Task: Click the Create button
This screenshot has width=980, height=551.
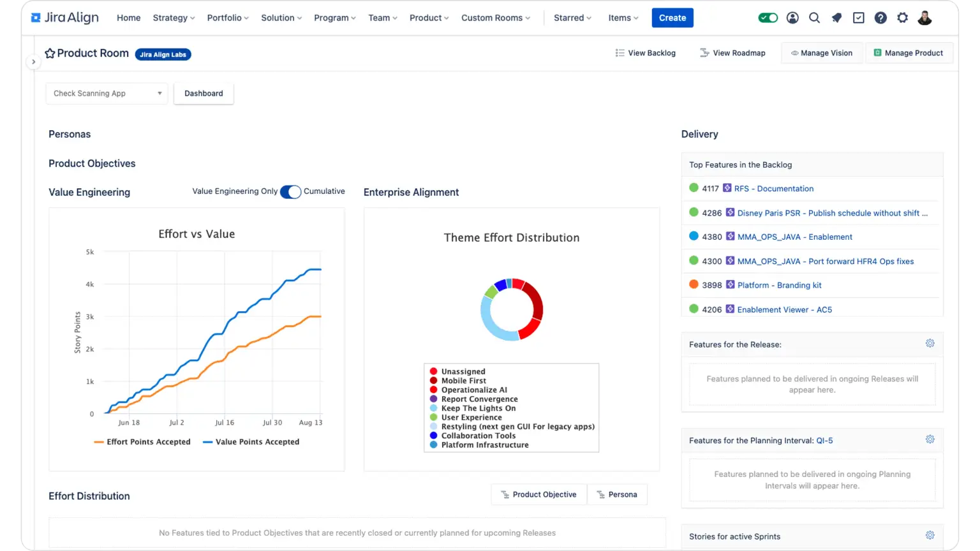Action: point(672,18)
